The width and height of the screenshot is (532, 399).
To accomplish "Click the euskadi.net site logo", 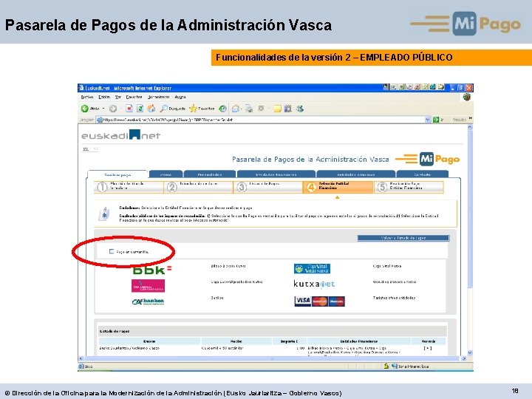I will 120,135.
